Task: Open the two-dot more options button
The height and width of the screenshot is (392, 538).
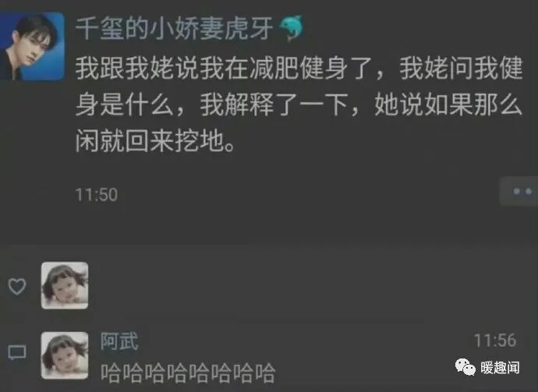Action: click(x=520, y=192)
